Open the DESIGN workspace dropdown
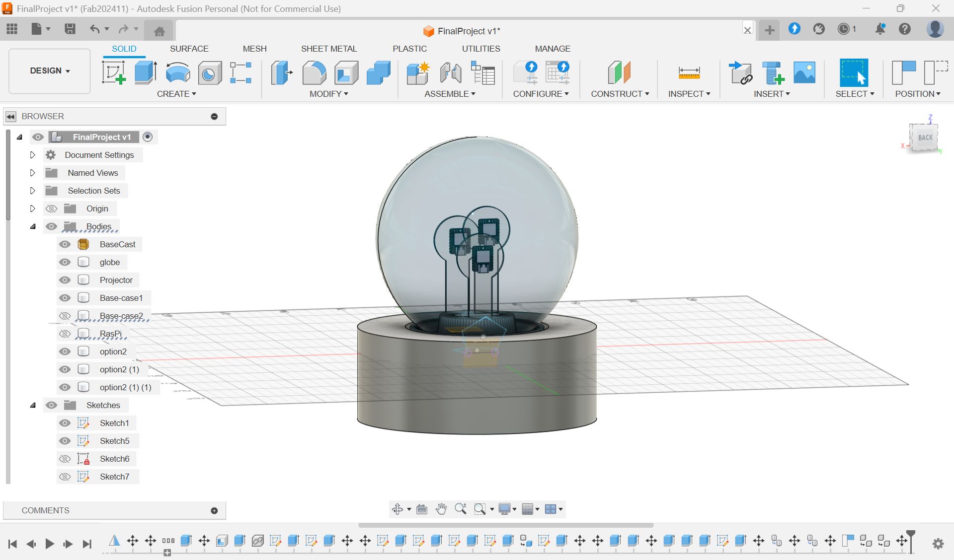The image size is (954, 560). point(50,70)
